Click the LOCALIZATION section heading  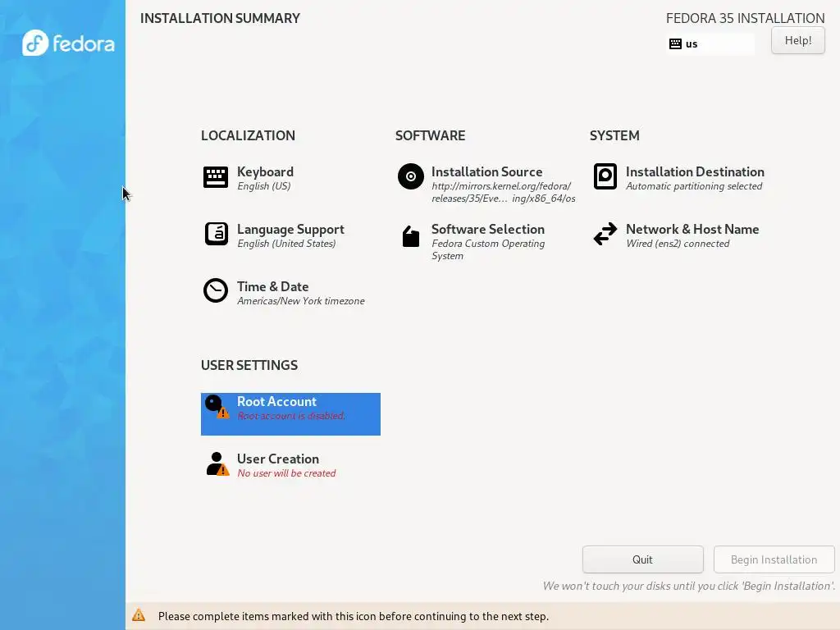[248, 135]
